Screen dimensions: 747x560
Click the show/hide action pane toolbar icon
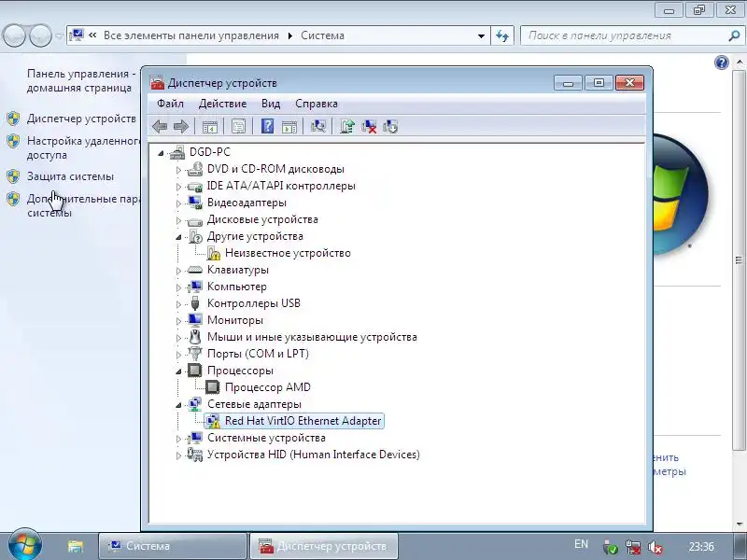click(x=289, y=127)
